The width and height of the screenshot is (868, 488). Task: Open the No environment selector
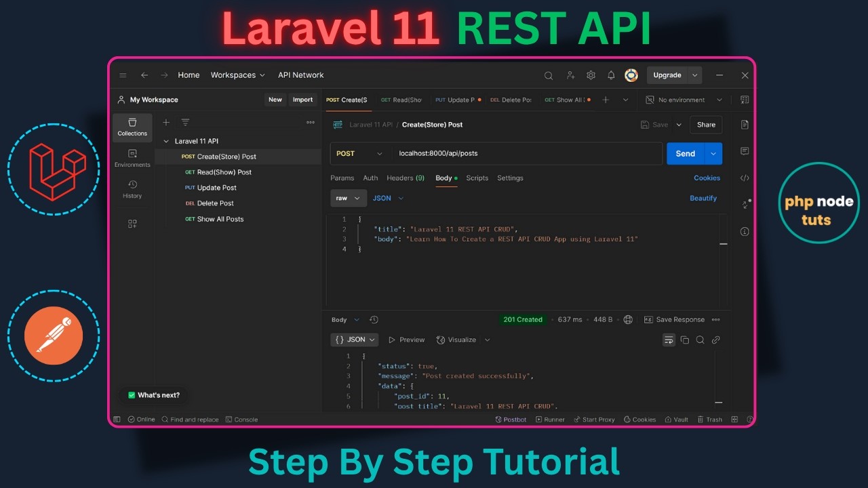click(684, 100)
